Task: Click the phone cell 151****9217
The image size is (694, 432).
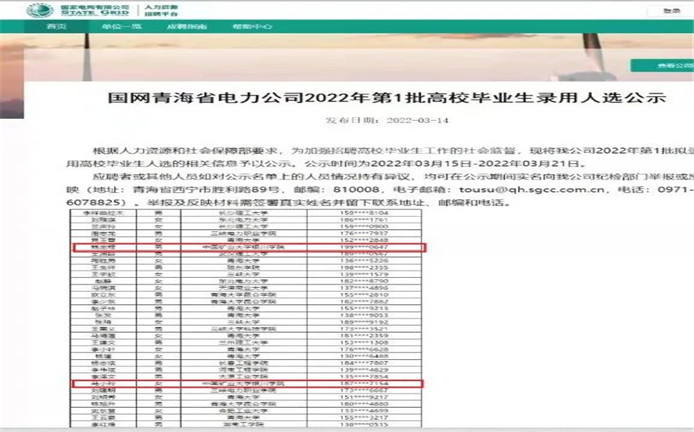Action: 364,397
